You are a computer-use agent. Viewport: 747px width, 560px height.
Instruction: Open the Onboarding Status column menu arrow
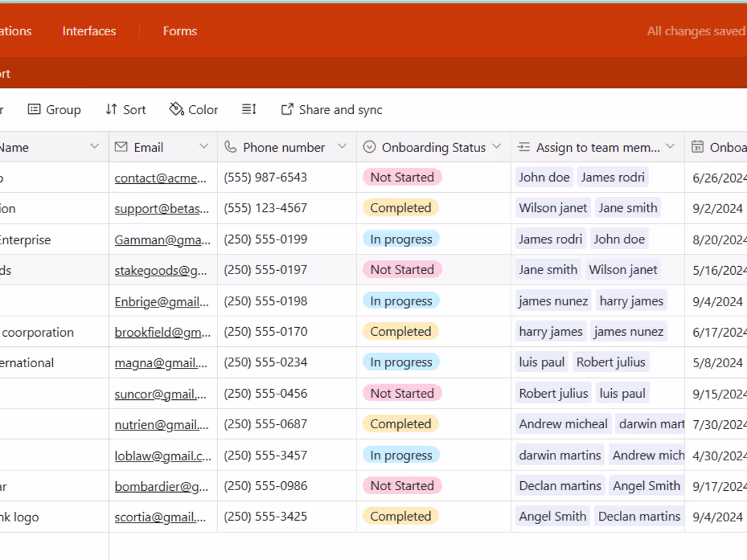(x=497, y=147)
